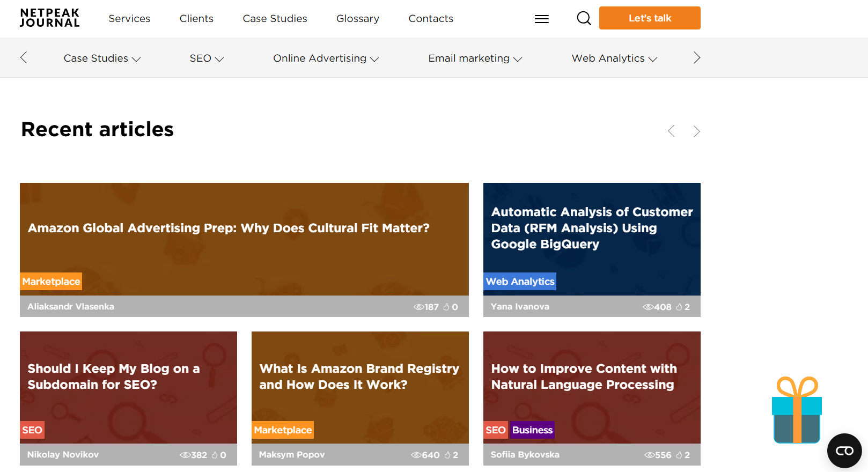Click the Let's talk button

(x=650, y=18)
